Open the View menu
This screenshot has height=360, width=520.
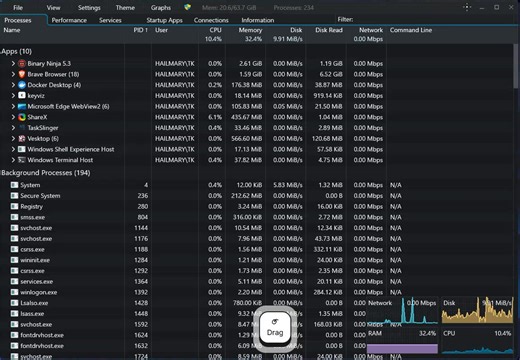point(53,7)
